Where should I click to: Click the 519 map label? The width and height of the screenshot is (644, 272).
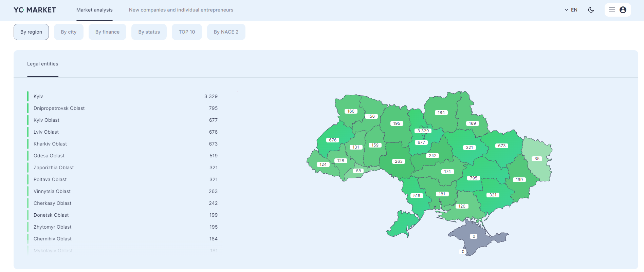(417, 196)
